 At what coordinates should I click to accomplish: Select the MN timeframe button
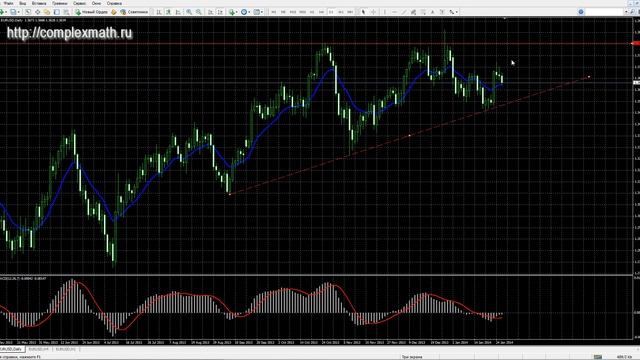click(350, 12)
